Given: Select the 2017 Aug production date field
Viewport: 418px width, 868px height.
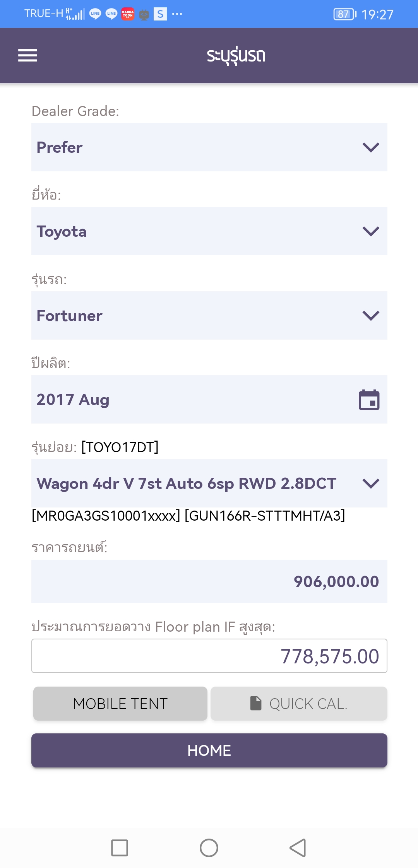Looking at the screenshot, I should point(194,400).
